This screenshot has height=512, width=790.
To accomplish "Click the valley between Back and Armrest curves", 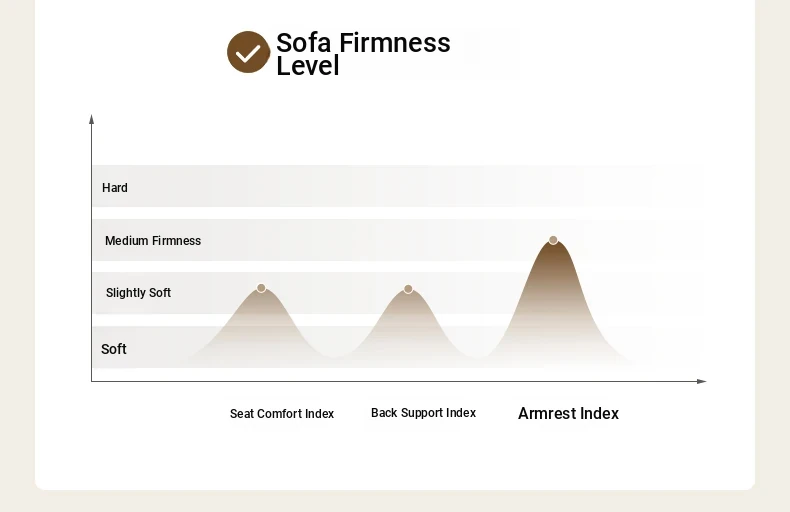I will [x=477, y=354].
